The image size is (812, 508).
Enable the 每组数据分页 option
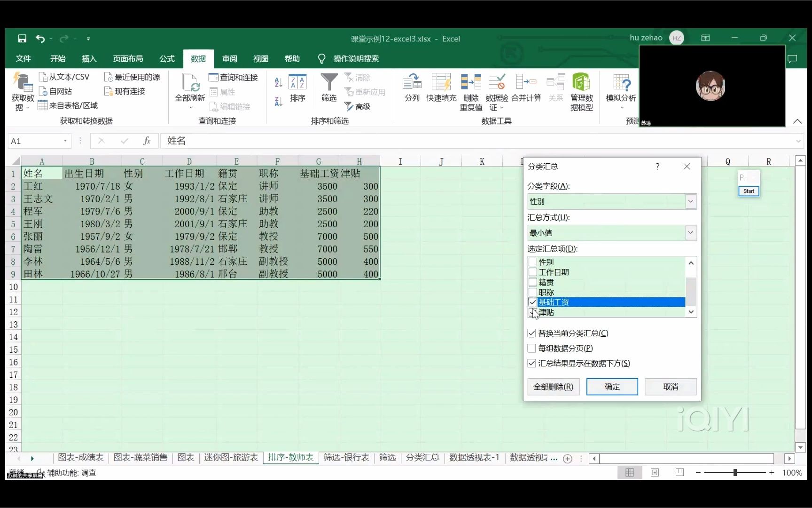(x=531, y=348)
